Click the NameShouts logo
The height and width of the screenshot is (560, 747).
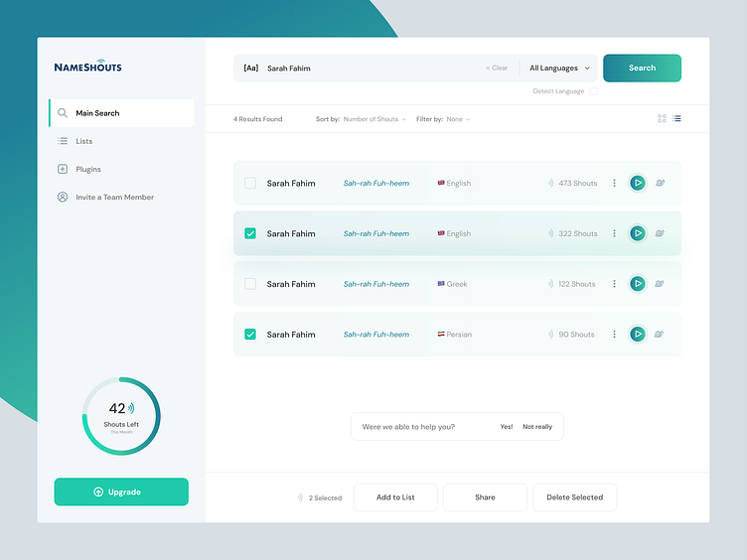point(87,66)
